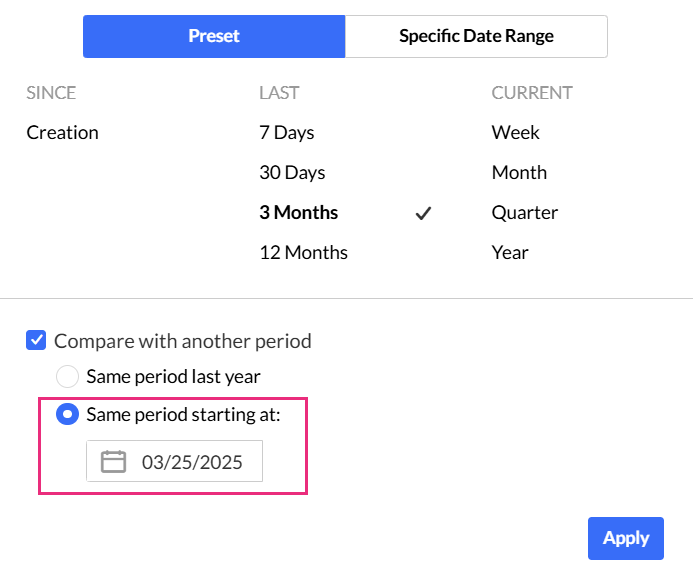Click the checkmark next to 3 Months
The height and width of the screenshot is (587, 693).
click(423, 213)
